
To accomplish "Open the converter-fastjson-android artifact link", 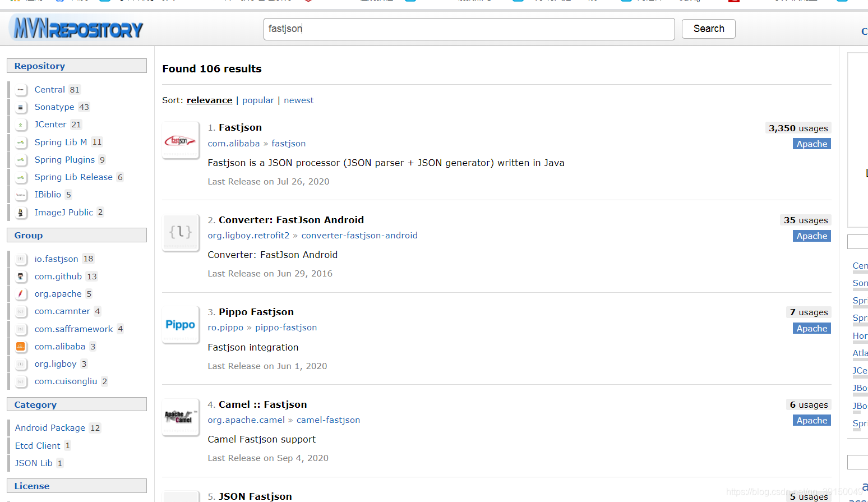I will pos(359,236).
